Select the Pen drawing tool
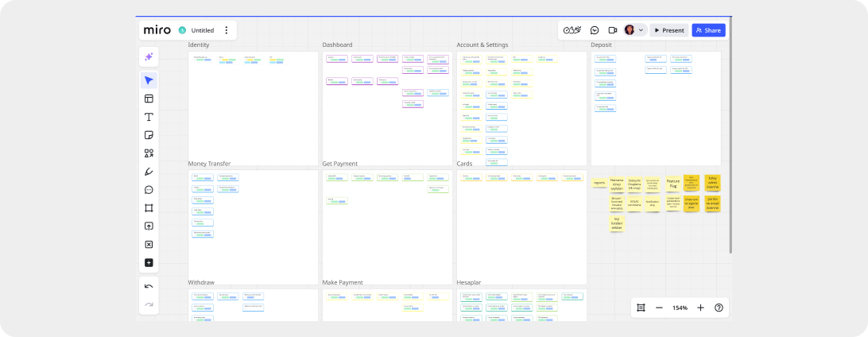The height and width of the screenshot is (337, 868). [x=149, y=172]
